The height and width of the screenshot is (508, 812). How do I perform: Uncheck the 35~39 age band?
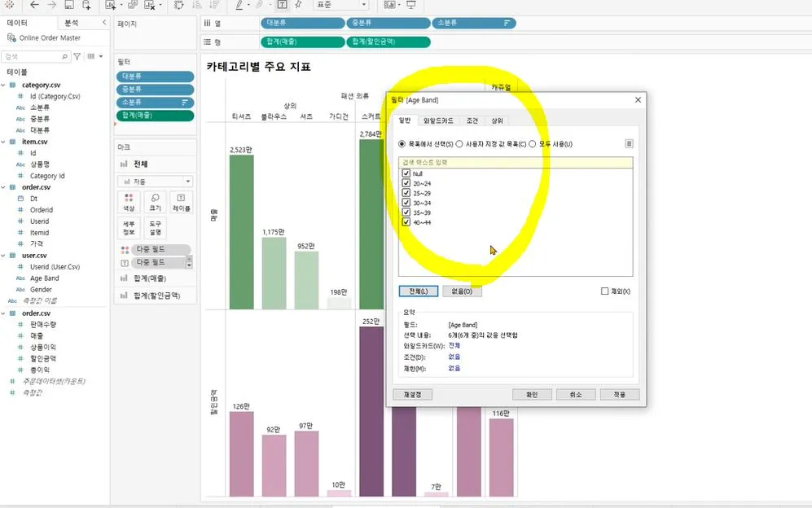pyautogui.click(x=406, y=212)
